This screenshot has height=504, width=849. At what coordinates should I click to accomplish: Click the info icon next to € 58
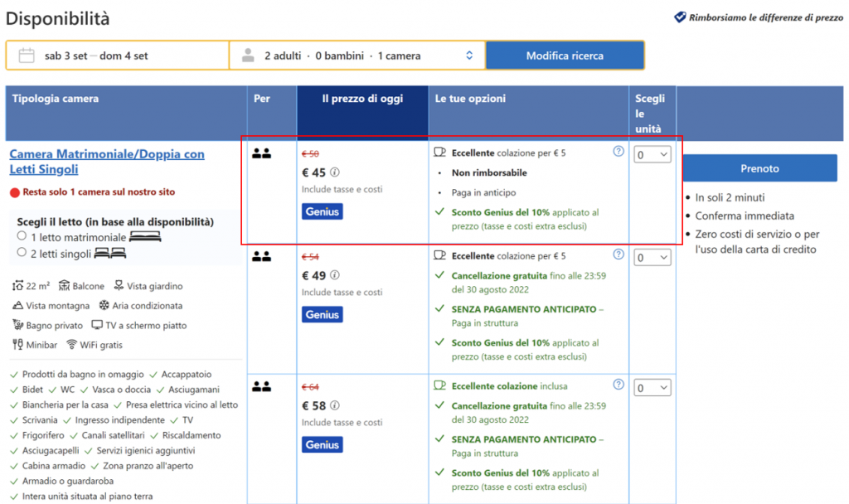tap(335, 405)
